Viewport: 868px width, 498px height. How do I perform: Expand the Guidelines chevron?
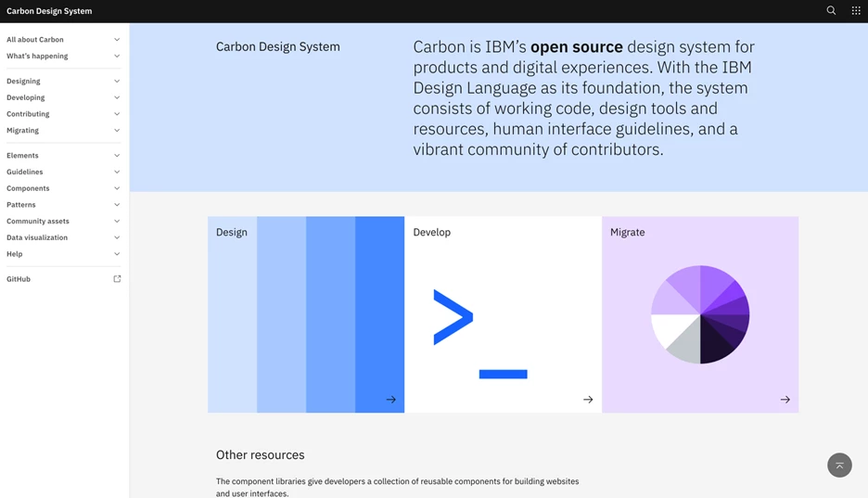click(x=117, y=172)
